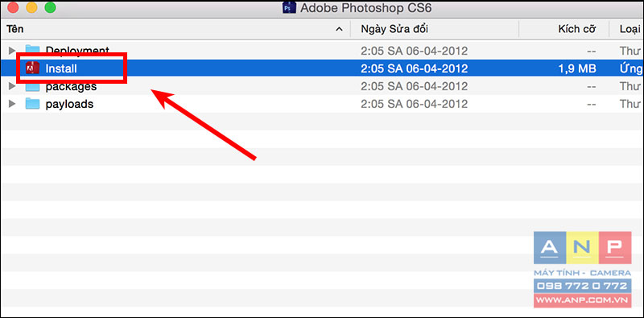Click the Deployment row modified date

414,51
